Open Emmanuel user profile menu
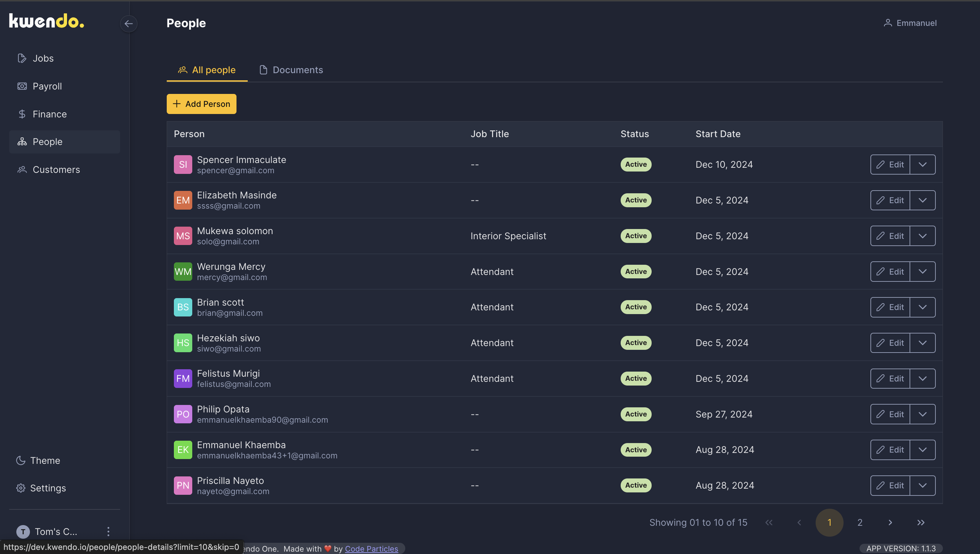980x554 pixels. pyautogui.click(x=910, y=23)
